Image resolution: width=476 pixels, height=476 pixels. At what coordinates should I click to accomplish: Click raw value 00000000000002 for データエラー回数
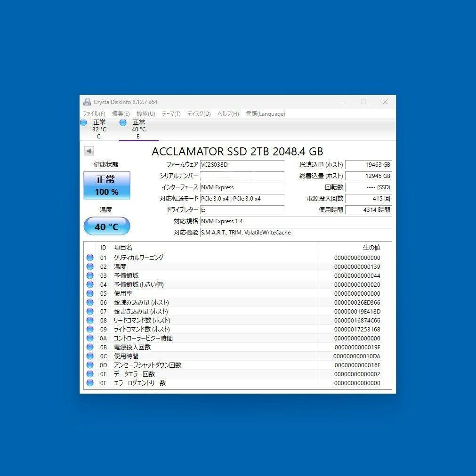pos(357,374)
